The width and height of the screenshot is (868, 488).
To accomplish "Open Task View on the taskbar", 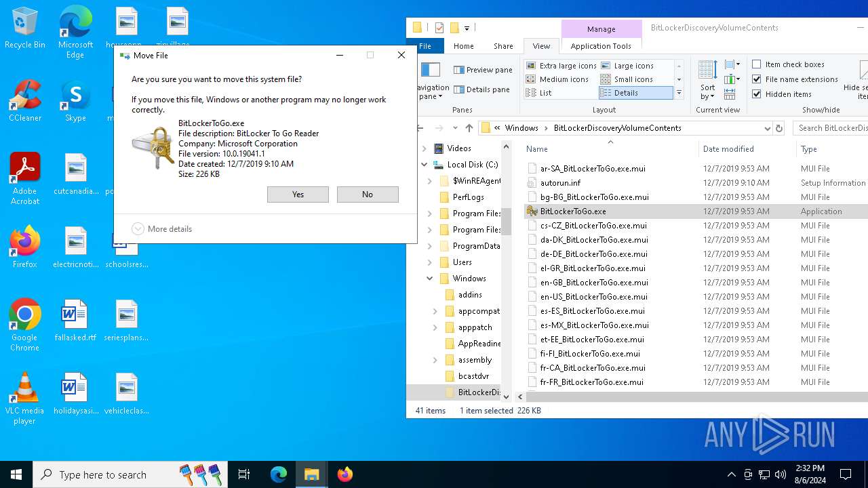I will coord(244,474).
